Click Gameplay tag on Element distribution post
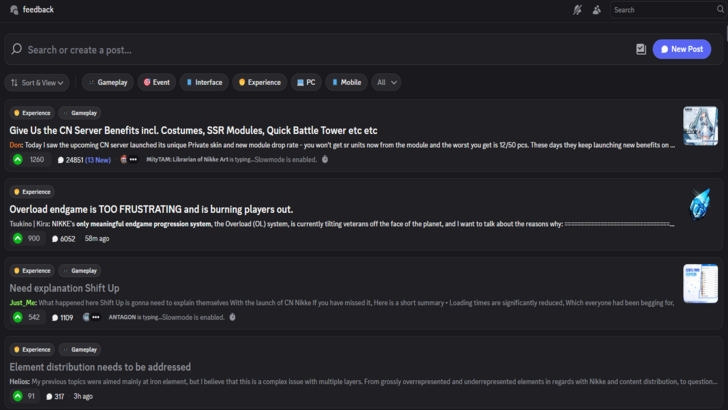 tap(80, 350)
